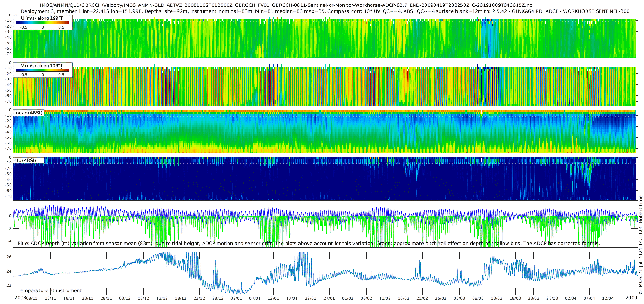
Task: Click the 'V (m/s) along 109°T' legend title
Action: click(x=42, y=65)
